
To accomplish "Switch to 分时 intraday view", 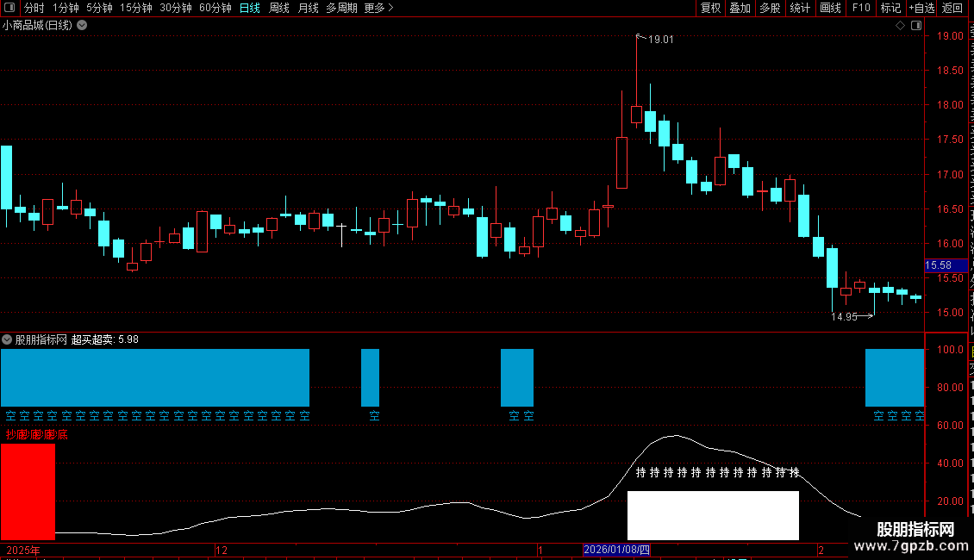I will 34,8.
